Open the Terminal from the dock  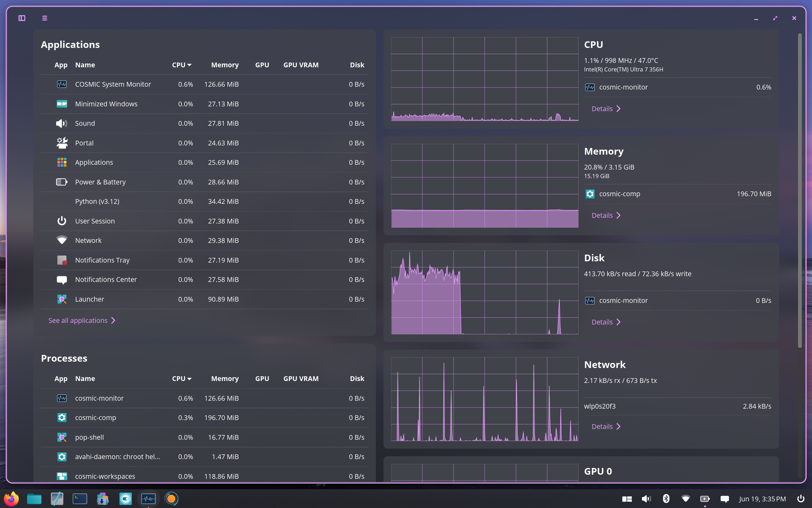(x=80, y=498)
